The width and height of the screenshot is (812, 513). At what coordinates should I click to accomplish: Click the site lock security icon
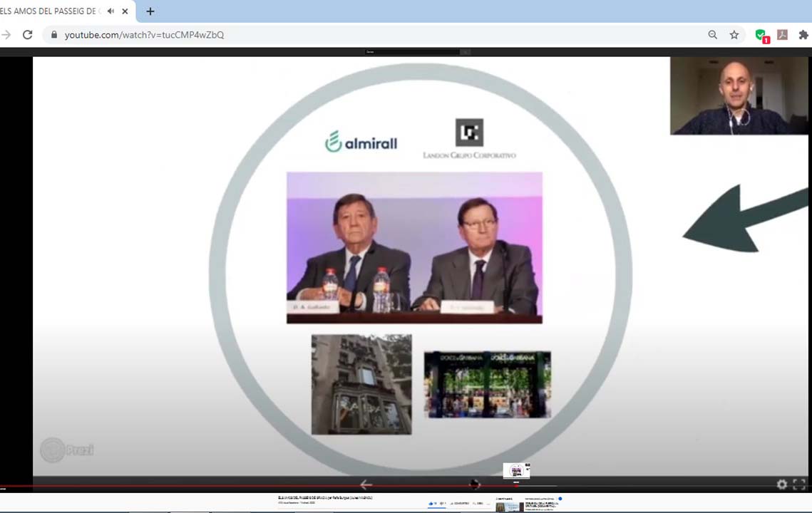[53, 34]
